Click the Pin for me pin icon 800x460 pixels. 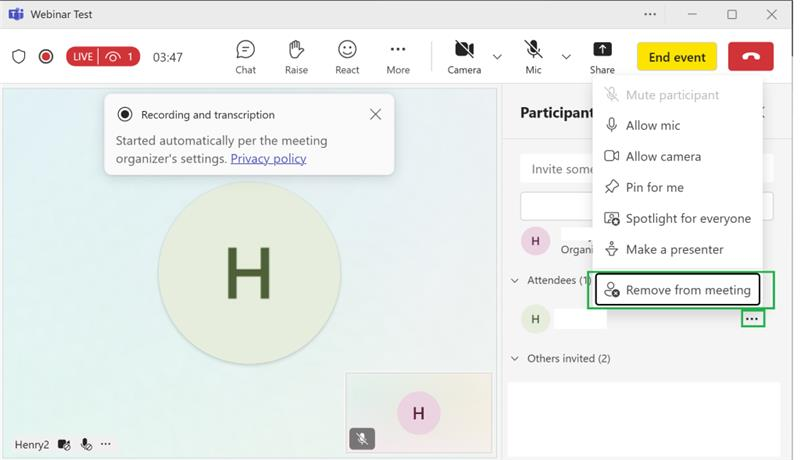(x=611, y=187)
